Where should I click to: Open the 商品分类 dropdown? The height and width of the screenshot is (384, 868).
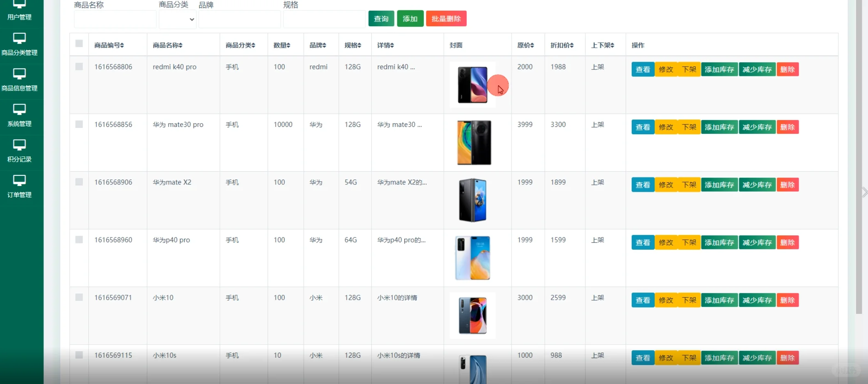click(x=177, y=19)
